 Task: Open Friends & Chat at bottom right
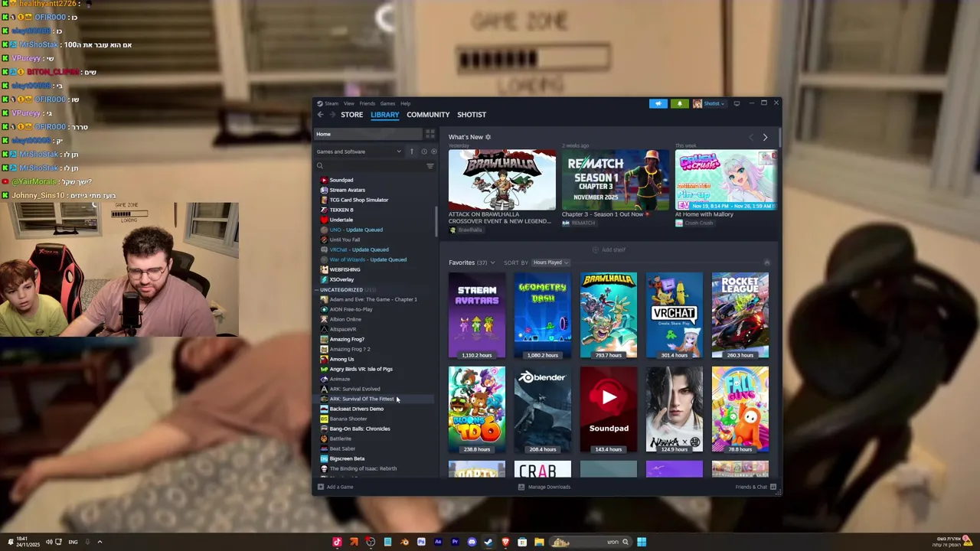(x=756, y=487)
